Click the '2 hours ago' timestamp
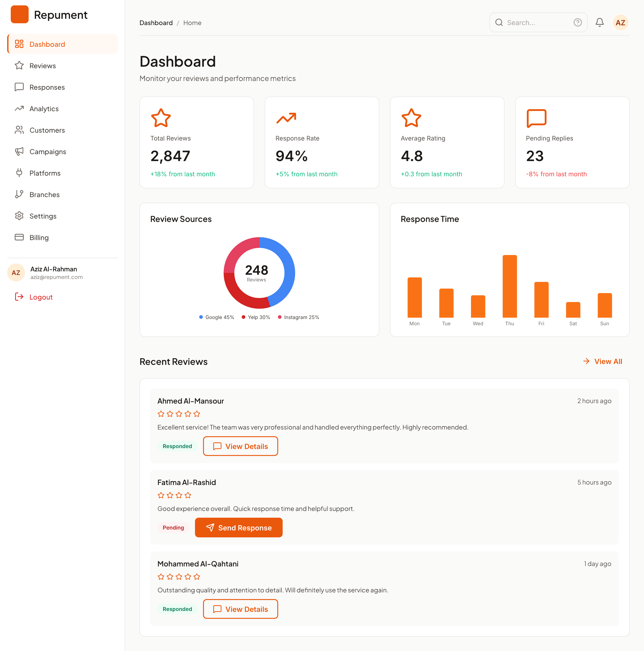The image size is (644, 651). click(x=594, y=401)
